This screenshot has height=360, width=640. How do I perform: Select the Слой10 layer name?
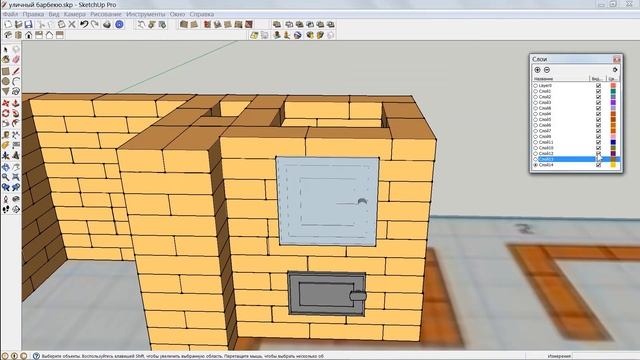pyautogui.click(x=546, y=148)
